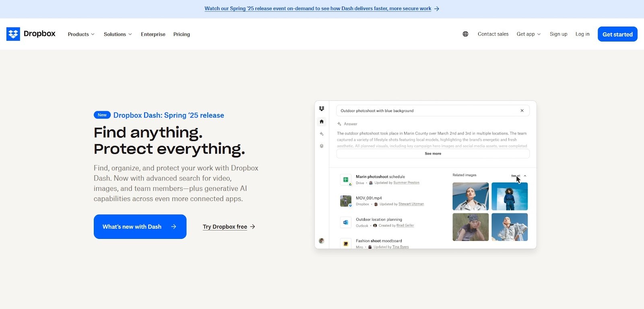Collapse Related images with the chevron
The width and height of the screenshot is (644, 309).
coord(525,176)
